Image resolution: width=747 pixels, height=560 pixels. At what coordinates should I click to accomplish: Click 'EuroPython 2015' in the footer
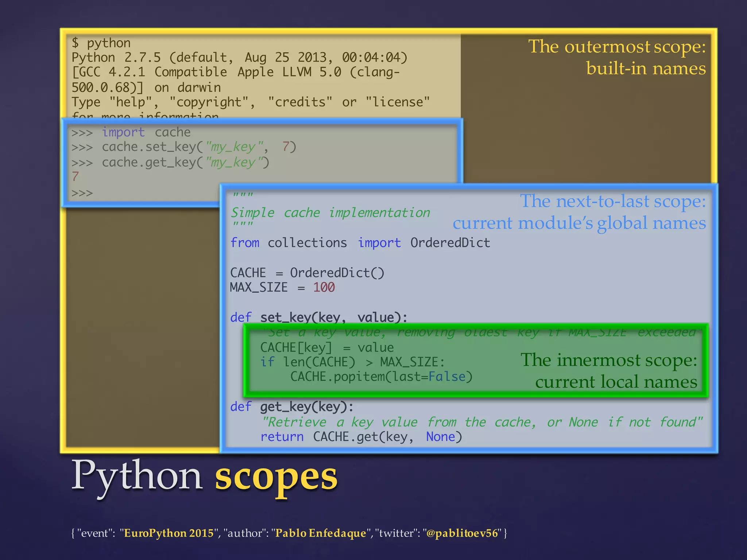169,533
